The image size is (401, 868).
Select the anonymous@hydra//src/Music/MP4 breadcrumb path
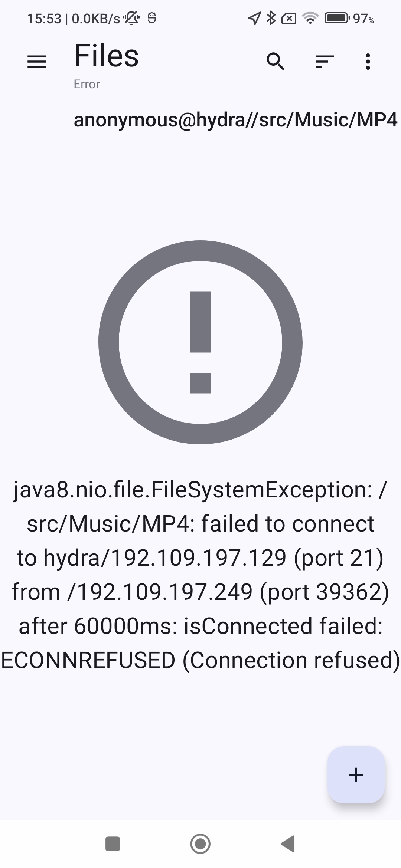coord(235,120)
